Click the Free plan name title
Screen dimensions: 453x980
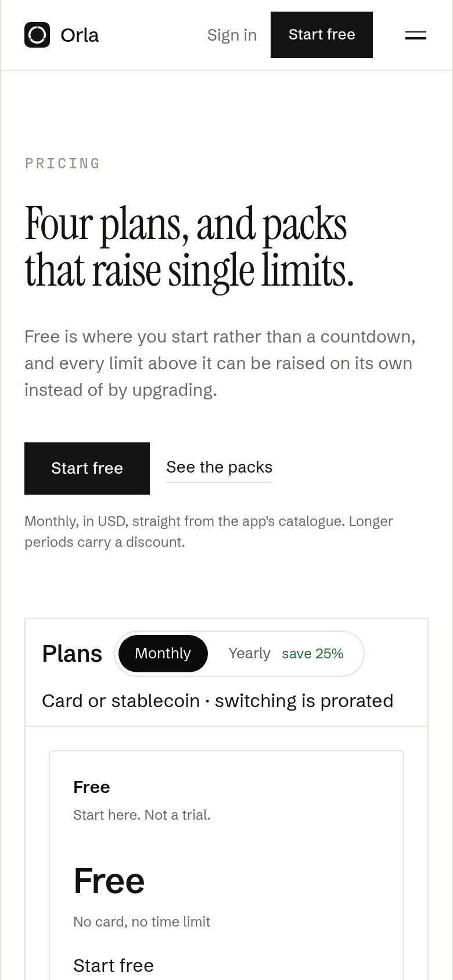click(92, 787)
